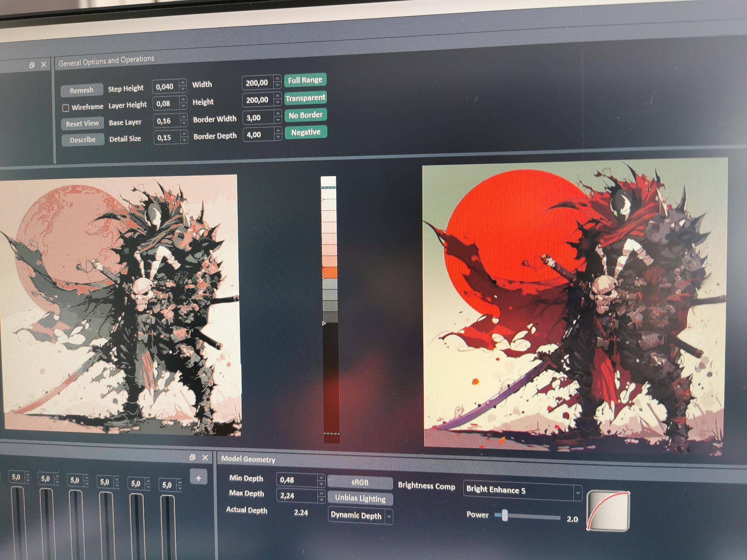747x560 pixels.
Task: Increase Max Depth with spinner arrow
Action: pos(321,493)
